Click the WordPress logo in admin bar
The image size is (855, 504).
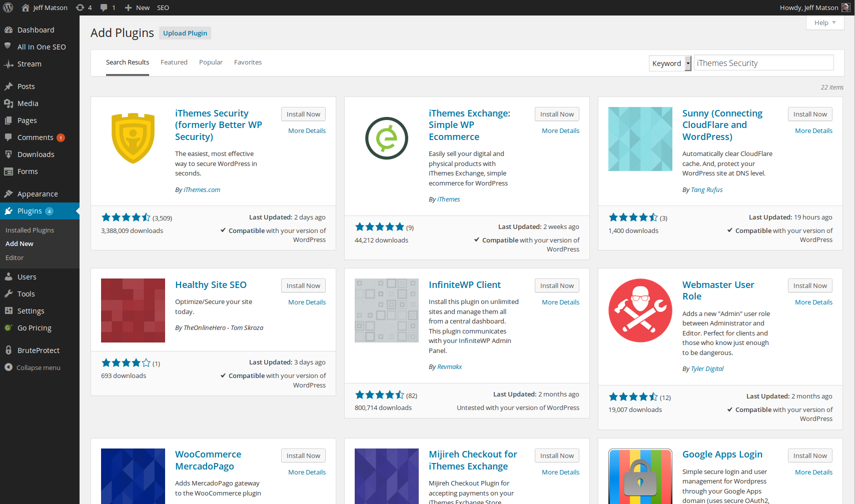tap(8, 7)
